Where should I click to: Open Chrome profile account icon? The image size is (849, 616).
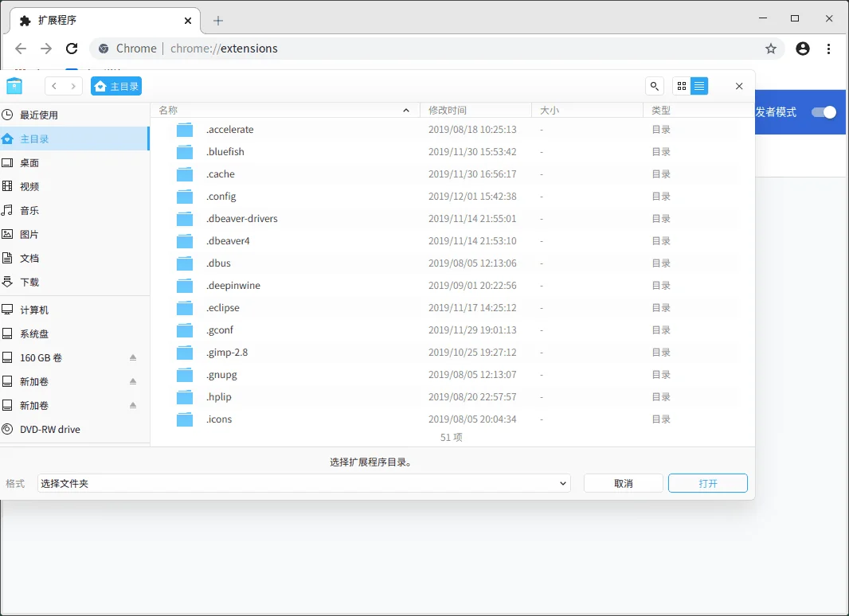click(x=803, y=49)
